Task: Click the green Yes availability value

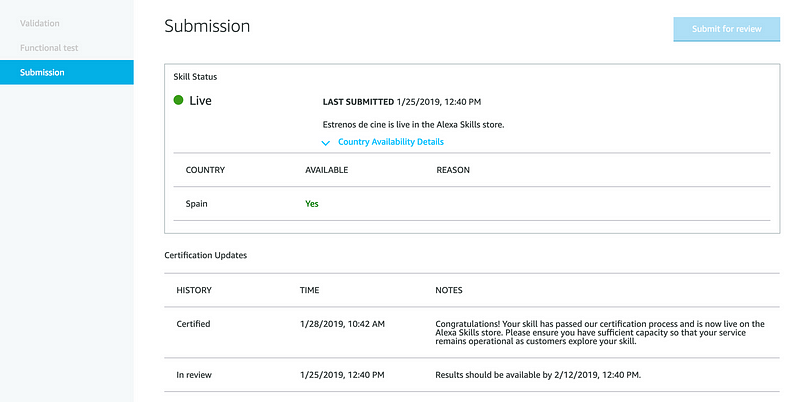Action: coord(312,203)
